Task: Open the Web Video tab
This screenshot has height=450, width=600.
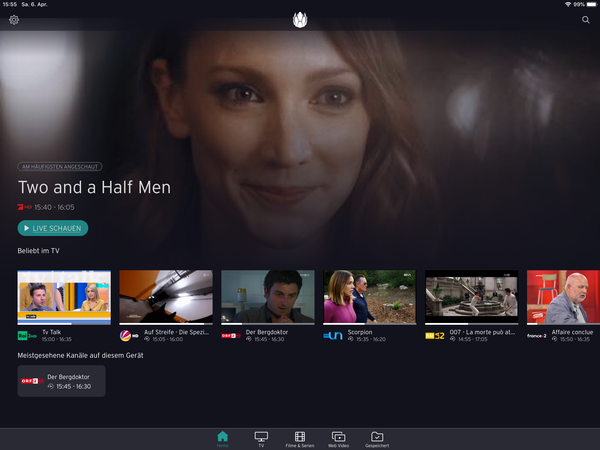Action: click(x=338, y=438)
